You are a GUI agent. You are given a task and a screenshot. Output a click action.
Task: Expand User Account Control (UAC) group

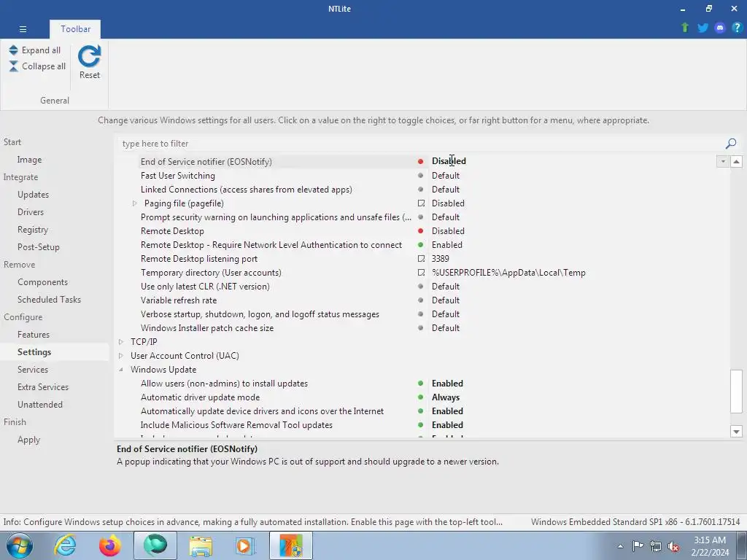pyautogui.click(x=121, y=356)
